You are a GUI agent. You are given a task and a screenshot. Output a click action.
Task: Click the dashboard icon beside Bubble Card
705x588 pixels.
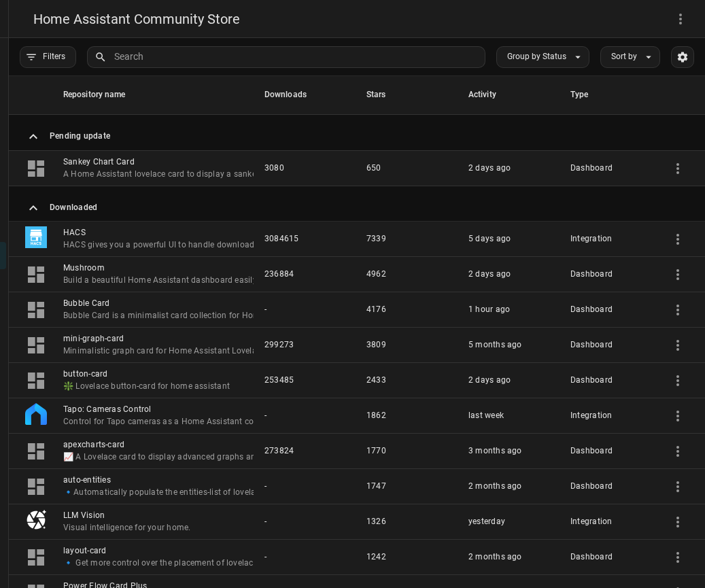pyautogui.click(x=36, y=310)
